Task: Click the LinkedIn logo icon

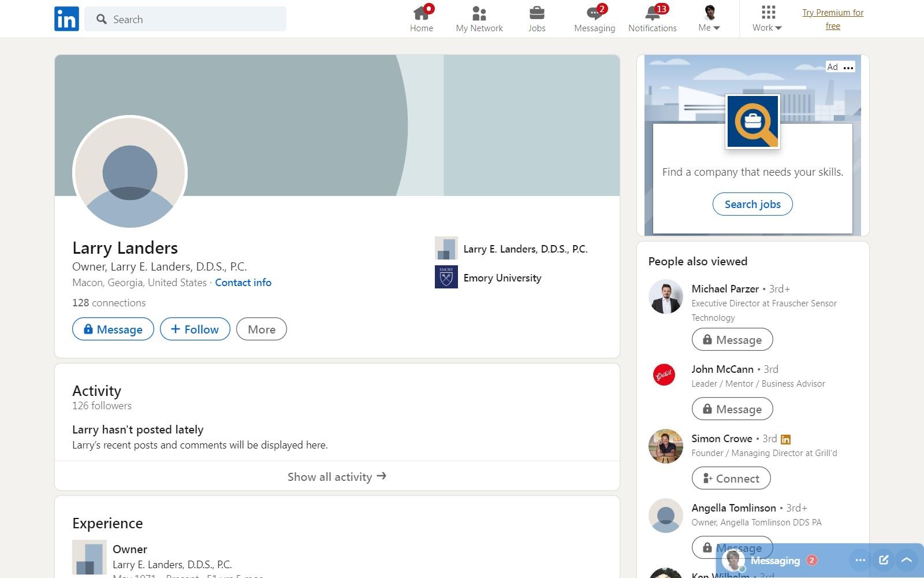Action: (66, 19)
